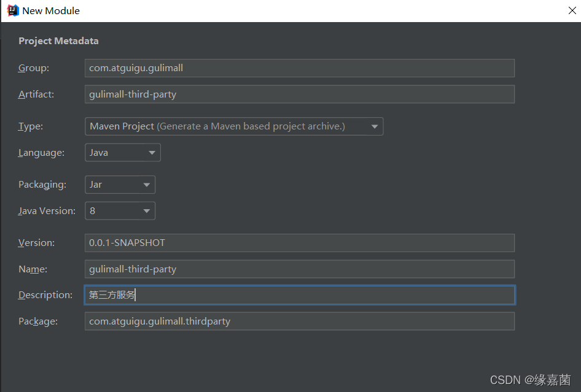Click the Java Version label

click(x=47, y=211)
